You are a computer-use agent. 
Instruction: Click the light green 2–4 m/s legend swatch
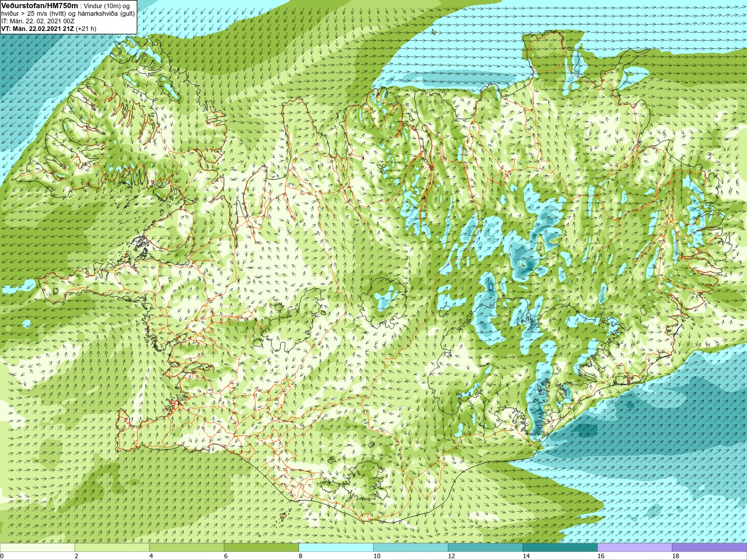point(112,548)
